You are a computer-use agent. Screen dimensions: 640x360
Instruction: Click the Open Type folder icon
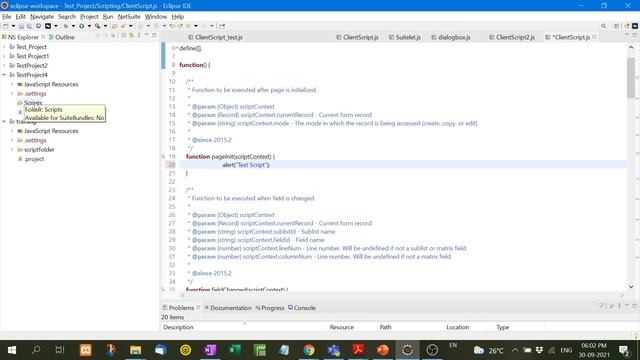click(115, 26)
